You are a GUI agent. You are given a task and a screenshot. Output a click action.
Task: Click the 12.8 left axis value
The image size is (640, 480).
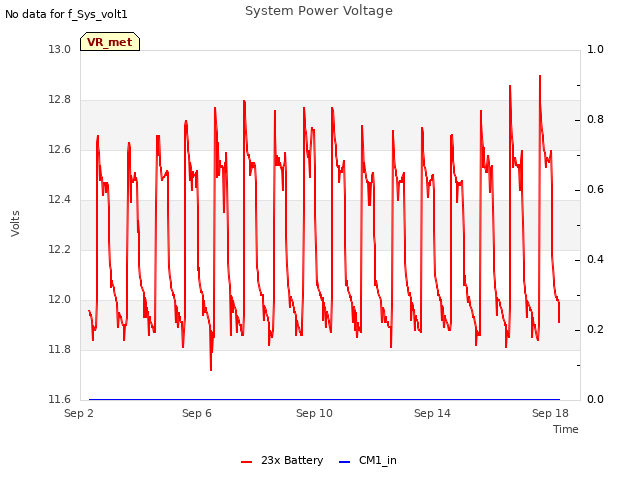coord(60,100)
